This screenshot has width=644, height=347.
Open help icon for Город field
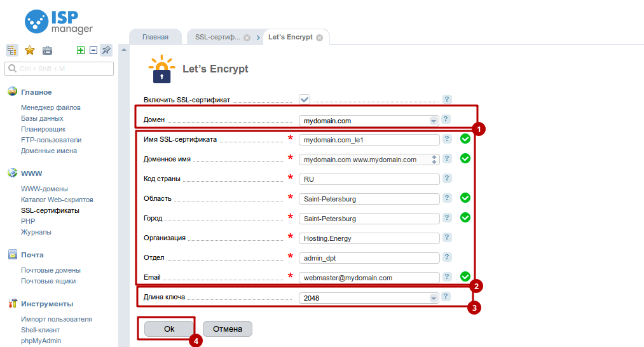point(447,217)
